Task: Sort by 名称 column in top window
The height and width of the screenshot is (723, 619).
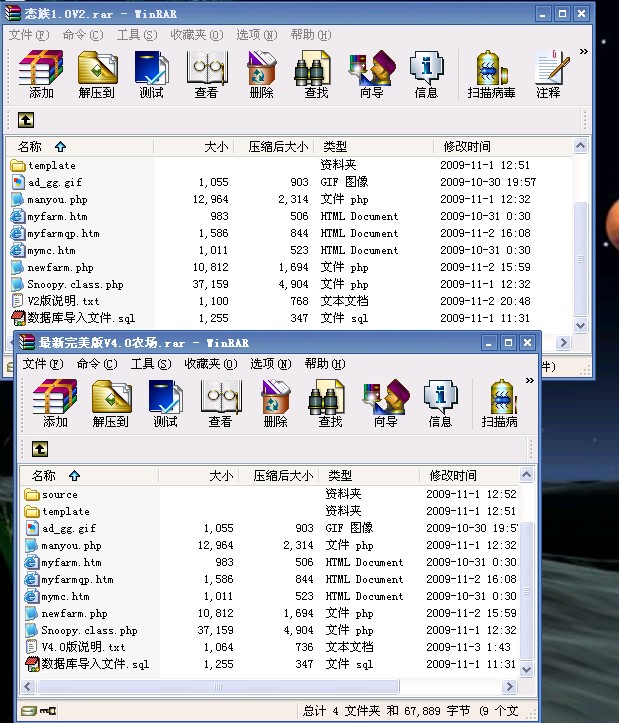Action: click(79, 147)
